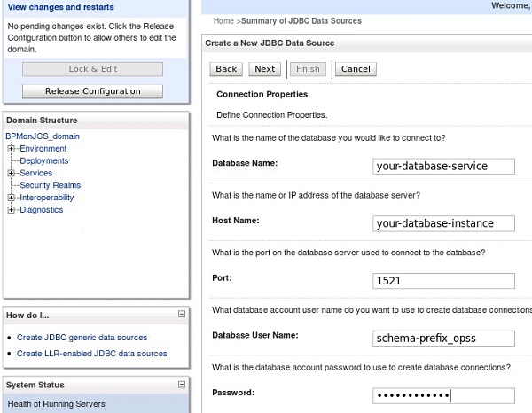This screenshot has width=532, height=413.
Task: Click the Summary of JDBC Data Sources breadcrumb
Action: tap(301, 21)
